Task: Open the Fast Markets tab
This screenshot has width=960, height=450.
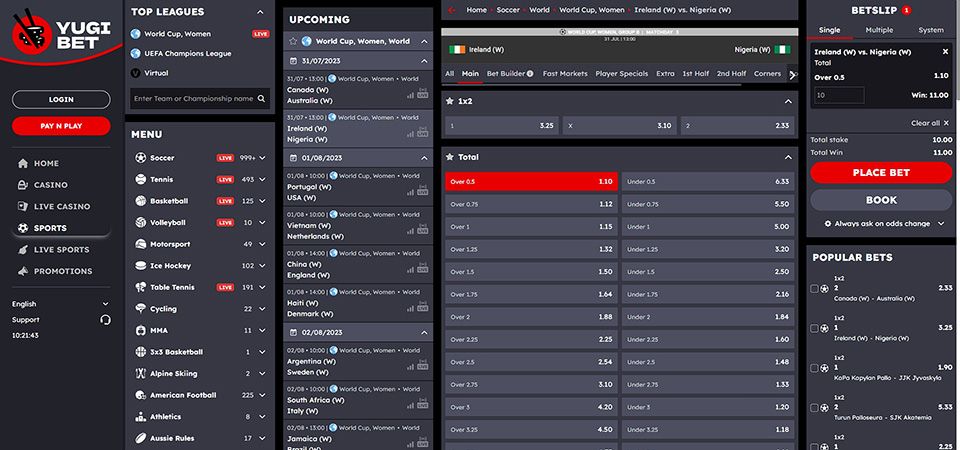Action: click(565, 73)
